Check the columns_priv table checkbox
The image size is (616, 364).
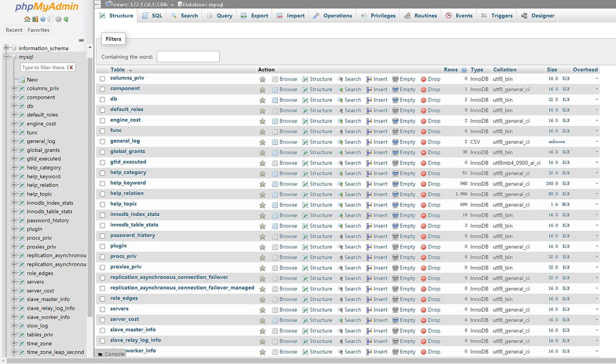(x=102, y=79)
